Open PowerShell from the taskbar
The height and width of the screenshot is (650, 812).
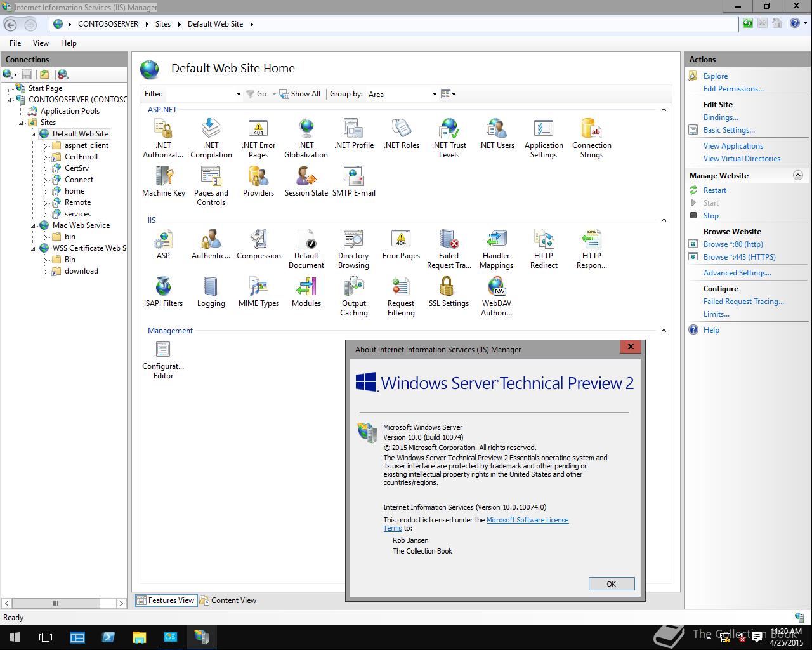pos(108,637)
